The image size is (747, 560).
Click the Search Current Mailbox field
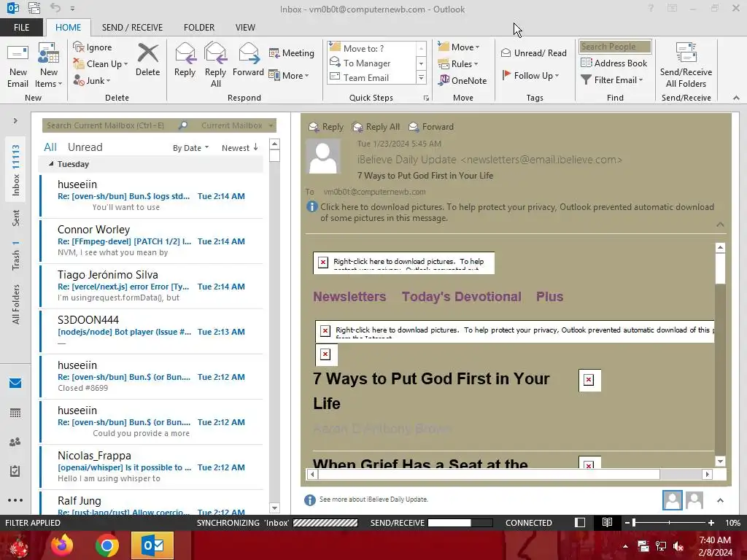click(109, 125)
